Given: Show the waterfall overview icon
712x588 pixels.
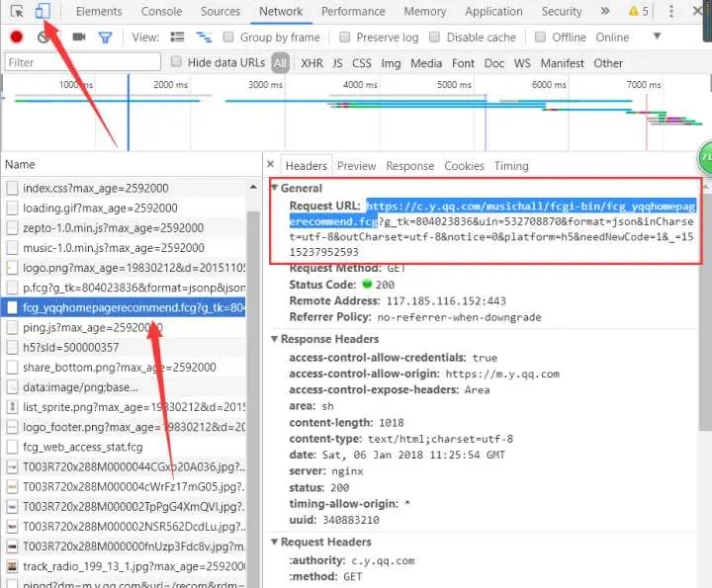Looking at the screenshot, I should 204,38.
